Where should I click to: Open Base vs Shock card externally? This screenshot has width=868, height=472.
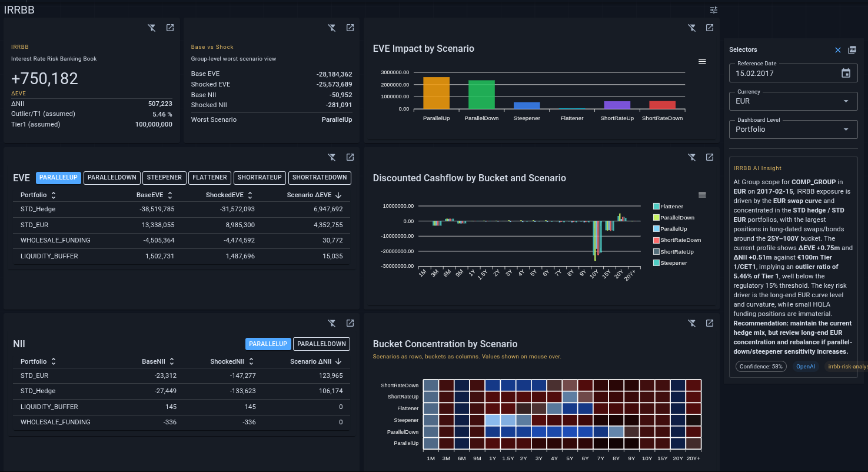350,28
